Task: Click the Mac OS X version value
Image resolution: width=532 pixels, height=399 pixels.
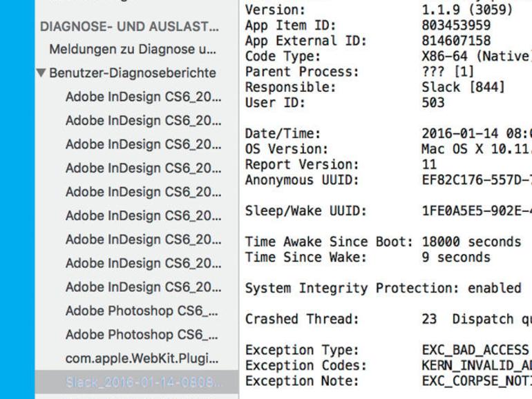Action: [475, 149]
